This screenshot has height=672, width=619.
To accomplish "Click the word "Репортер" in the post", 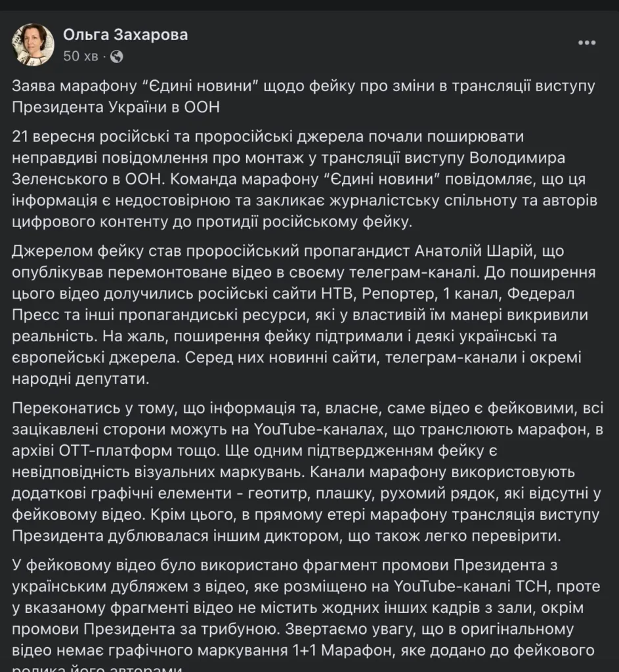I will pos(398,295).
